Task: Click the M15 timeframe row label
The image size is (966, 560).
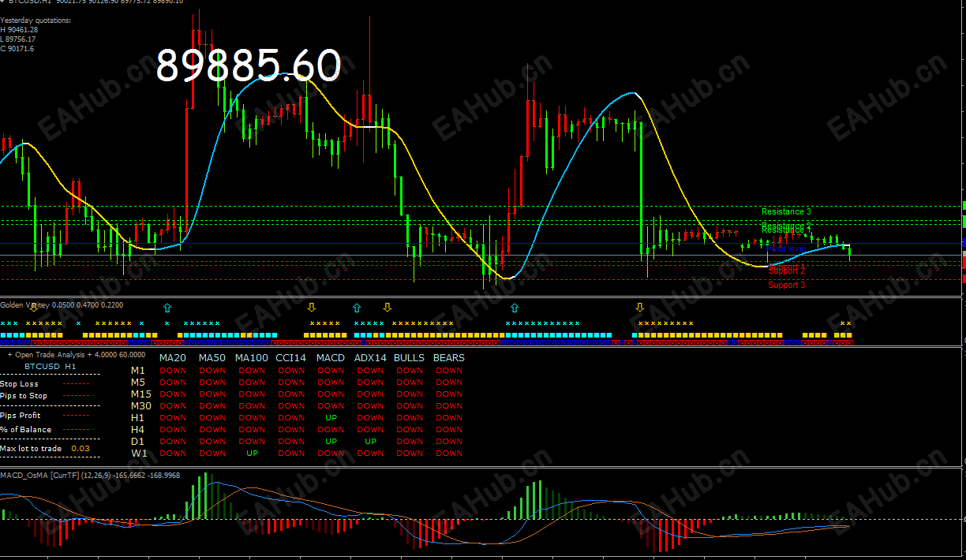Action: point(141,394)
